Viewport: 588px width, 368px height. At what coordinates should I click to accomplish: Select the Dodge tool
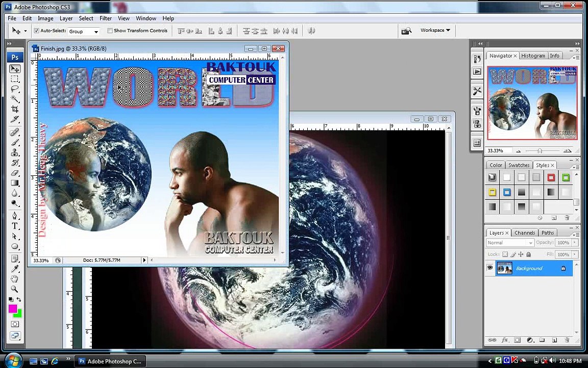click(15, 203)
